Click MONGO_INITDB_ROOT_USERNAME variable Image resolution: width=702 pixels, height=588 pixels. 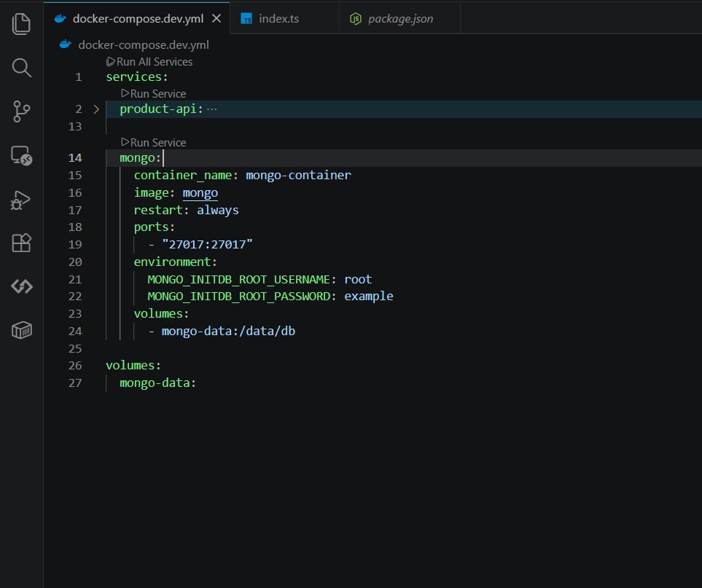(239, 279)
